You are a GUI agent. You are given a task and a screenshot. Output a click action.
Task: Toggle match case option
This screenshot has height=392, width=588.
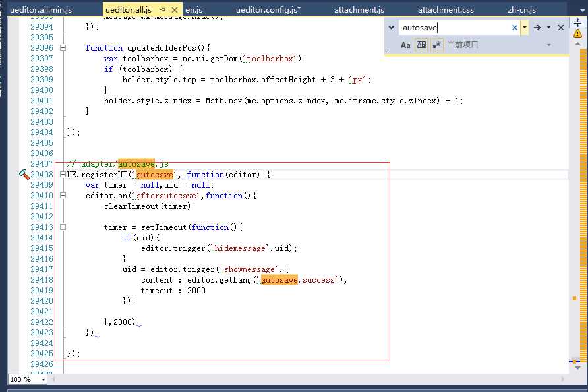point(405,45)
